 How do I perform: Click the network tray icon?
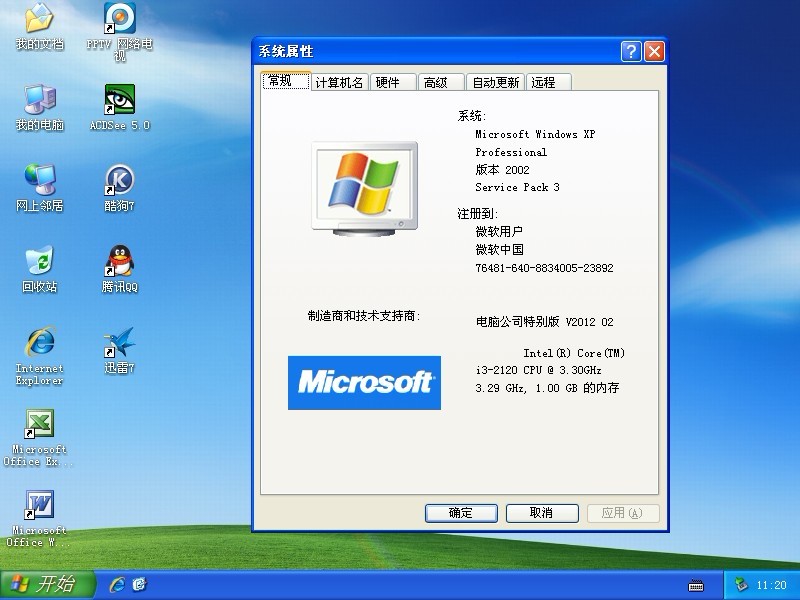(741, 585)
